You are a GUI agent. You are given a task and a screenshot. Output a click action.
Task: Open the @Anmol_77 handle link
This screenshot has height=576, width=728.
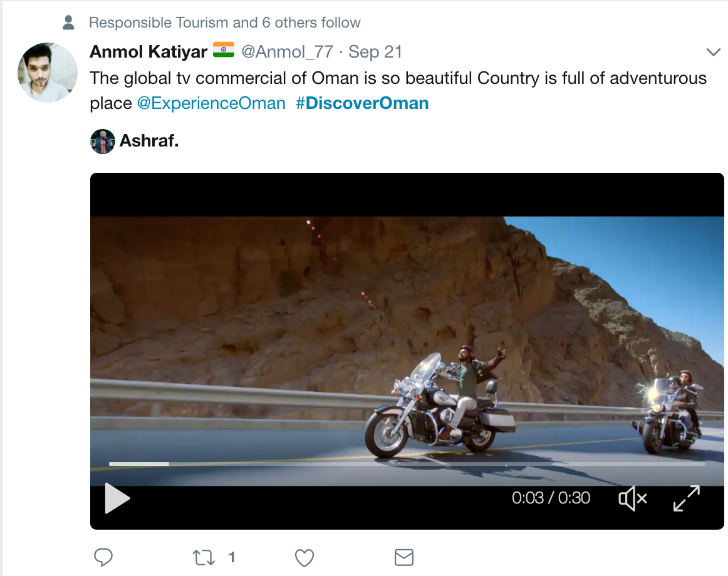pos(287,51)
